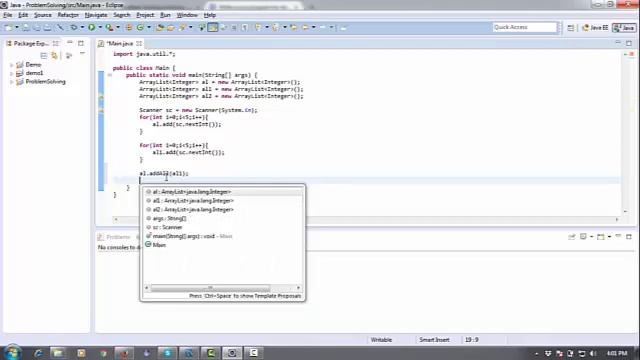Toggle Show Whitespace Characters pilcrow icon
Screen dimensions: 640x360
pos(245,27)
